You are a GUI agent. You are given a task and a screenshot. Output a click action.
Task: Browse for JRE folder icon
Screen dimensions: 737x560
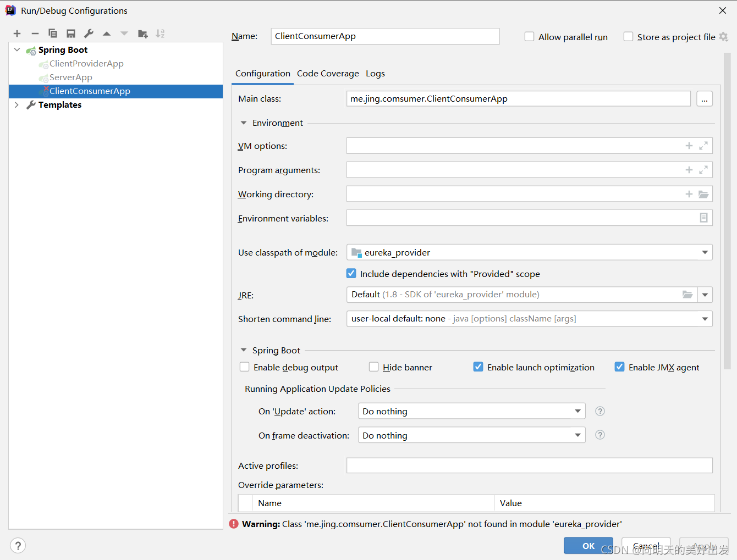(x=687, y=295)
